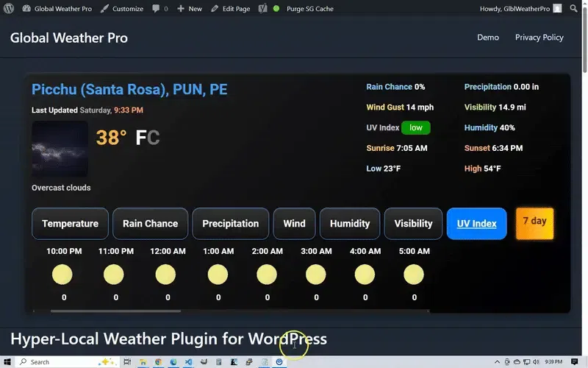This screenshot has height=368, width=588.
Task: Open the Yoast SEO icon
Action: (x=262, y=8)
